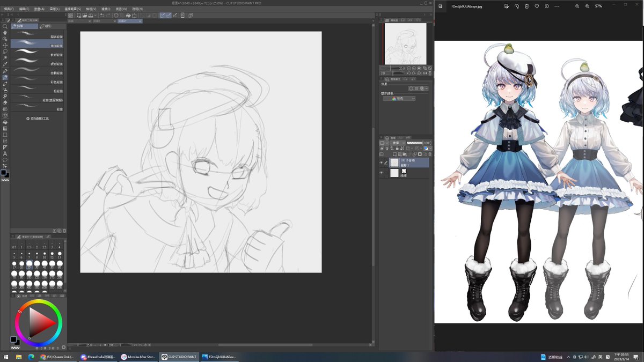The height and width of the screenshot is (362, 644).
Task: Click Photos favorite heart icon
Action: coord(537,6)
